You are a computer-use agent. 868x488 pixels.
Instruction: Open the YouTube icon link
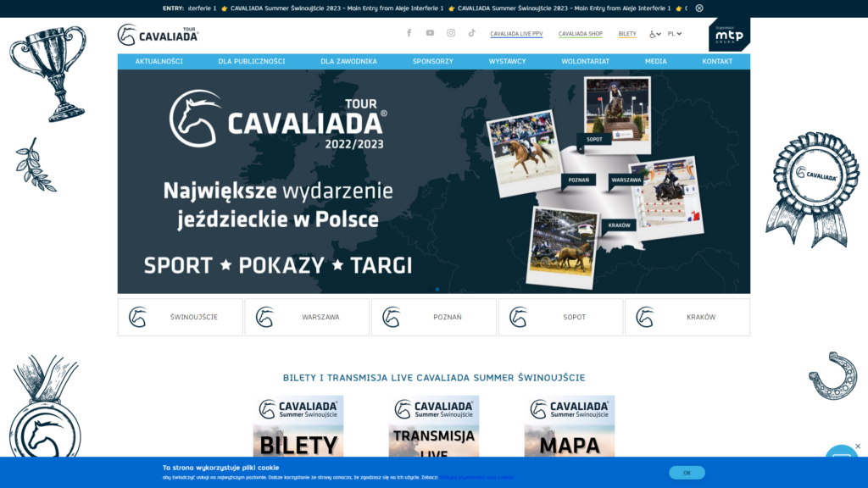(x=430, y=33)
